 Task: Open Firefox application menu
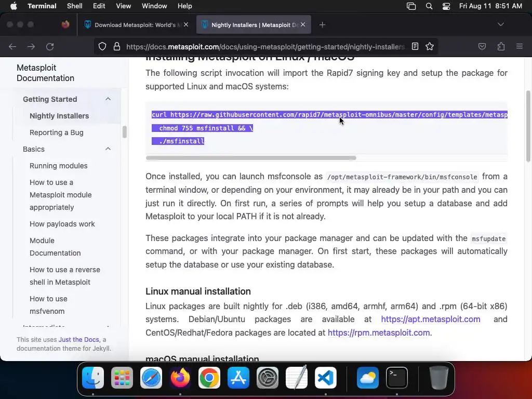click(520, 46)
